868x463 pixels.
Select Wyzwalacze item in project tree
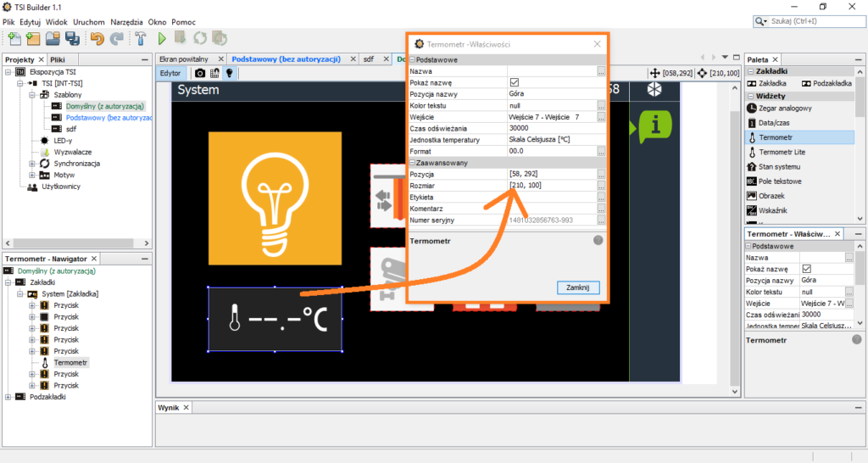pos(73,152)
